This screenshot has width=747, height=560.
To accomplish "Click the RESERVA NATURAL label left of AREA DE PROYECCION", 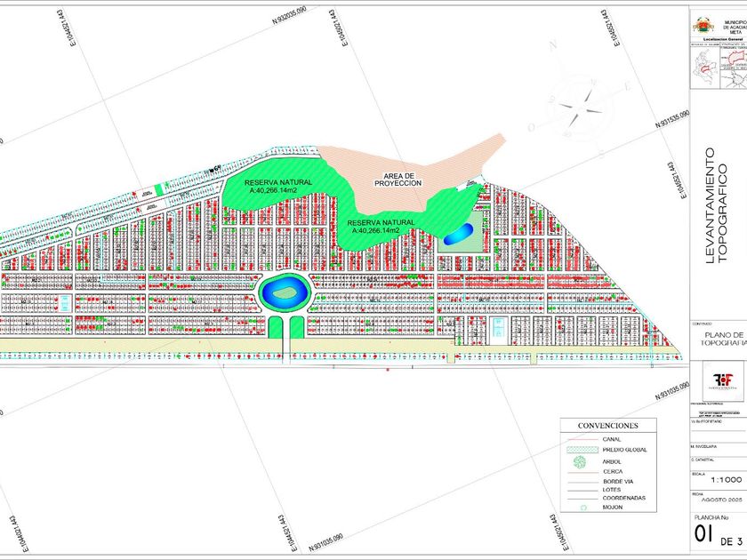I will pyautogui.click(x=278, y=186).
